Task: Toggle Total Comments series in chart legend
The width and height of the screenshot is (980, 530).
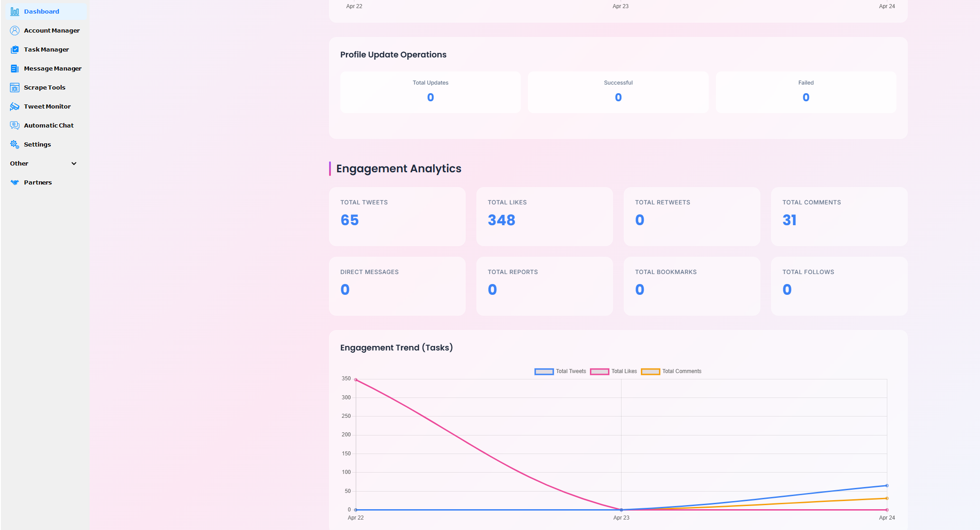Action: [682, 371]
